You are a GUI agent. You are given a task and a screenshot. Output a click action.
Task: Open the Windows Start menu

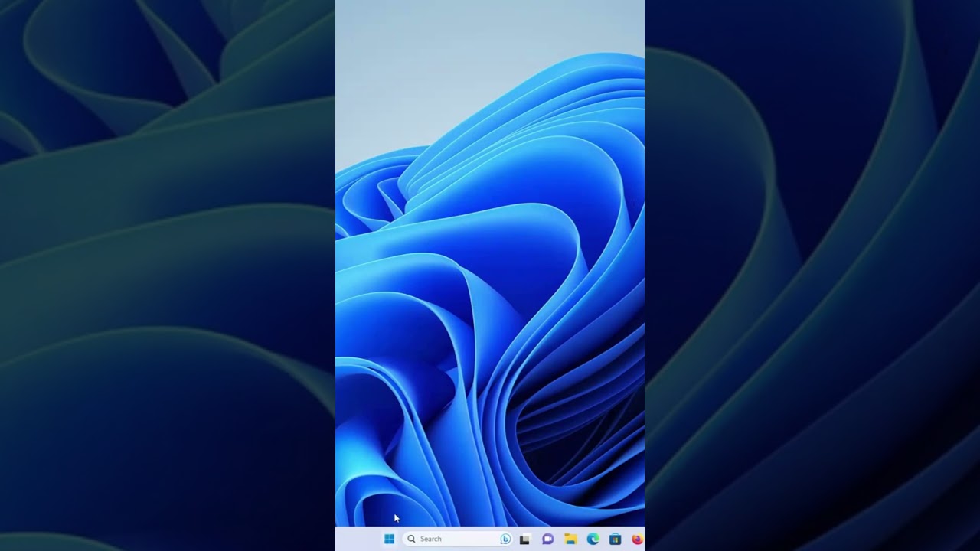pos(389,539)
